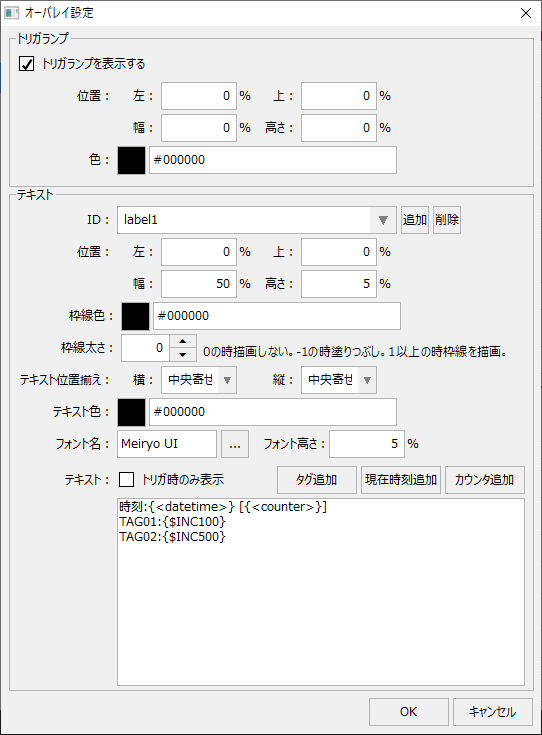Click the 枠線色 hex value field
The image size is (542, 735).
pyautogui.click(x=277, y=316)
